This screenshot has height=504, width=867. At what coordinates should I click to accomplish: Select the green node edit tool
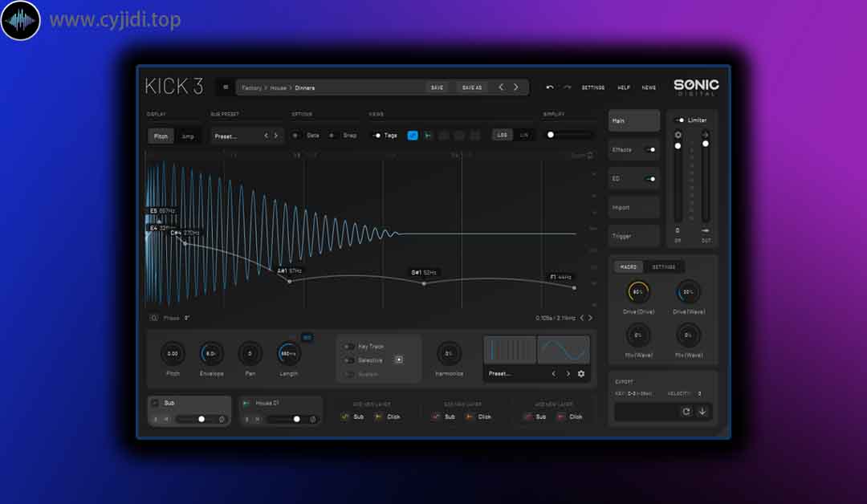pos(428,136)
